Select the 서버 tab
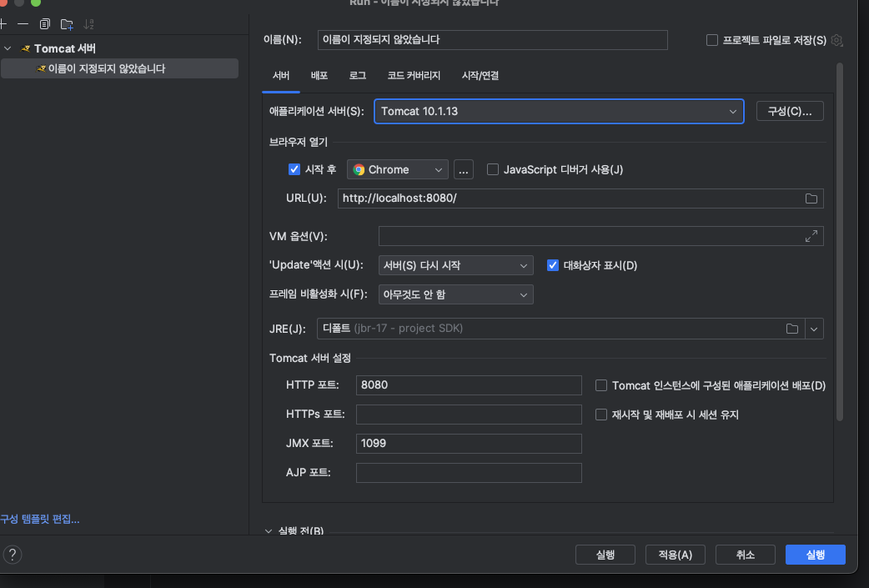The height and width of the screenshot is (588, 869). point(281,75)
